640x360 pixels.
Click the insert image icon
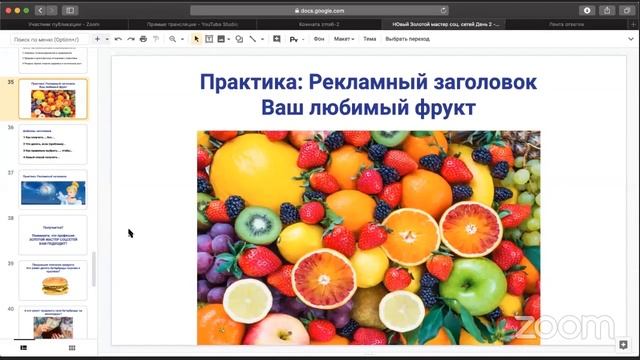click(221, 39)
